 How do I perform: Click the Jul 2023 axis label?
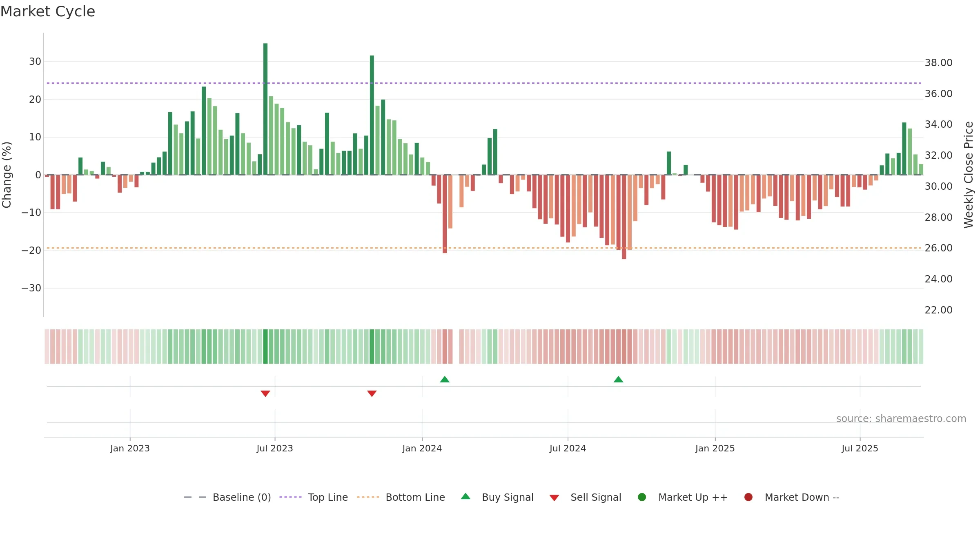point(275,449)
